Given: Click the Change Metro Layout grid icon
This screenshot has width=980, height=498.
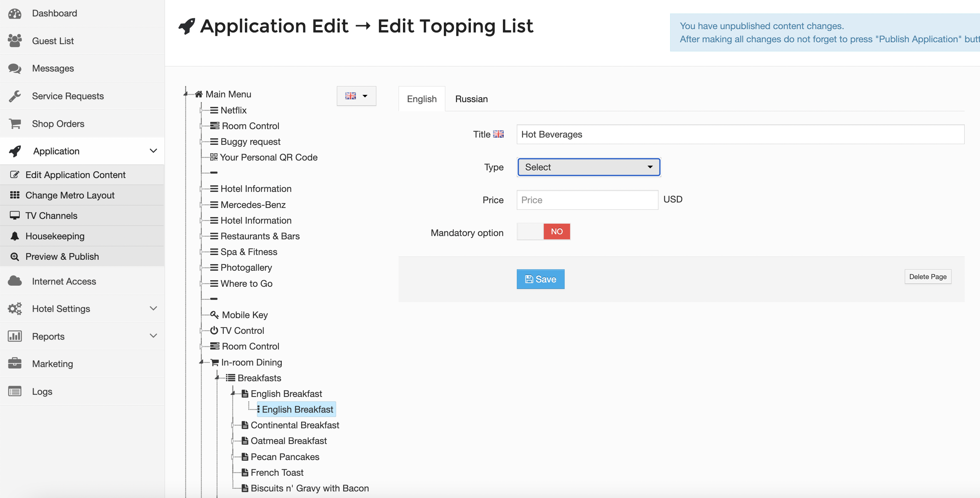Looking at the screenshot, I should [x=15, y=195].
